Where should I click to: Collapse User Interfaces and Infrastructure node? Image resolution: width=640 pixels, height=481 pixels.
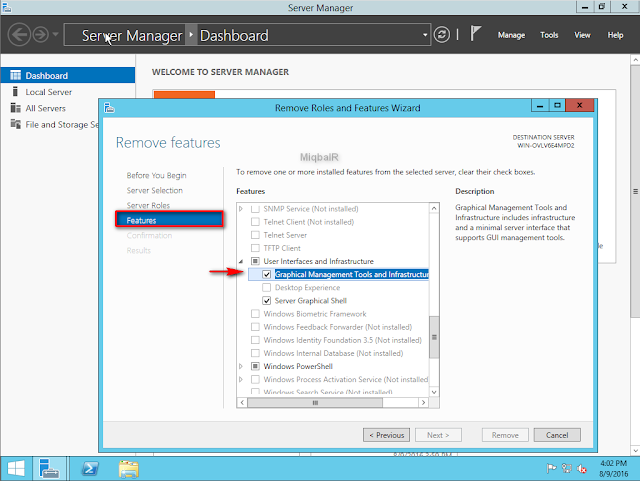(x=241, y=261)
